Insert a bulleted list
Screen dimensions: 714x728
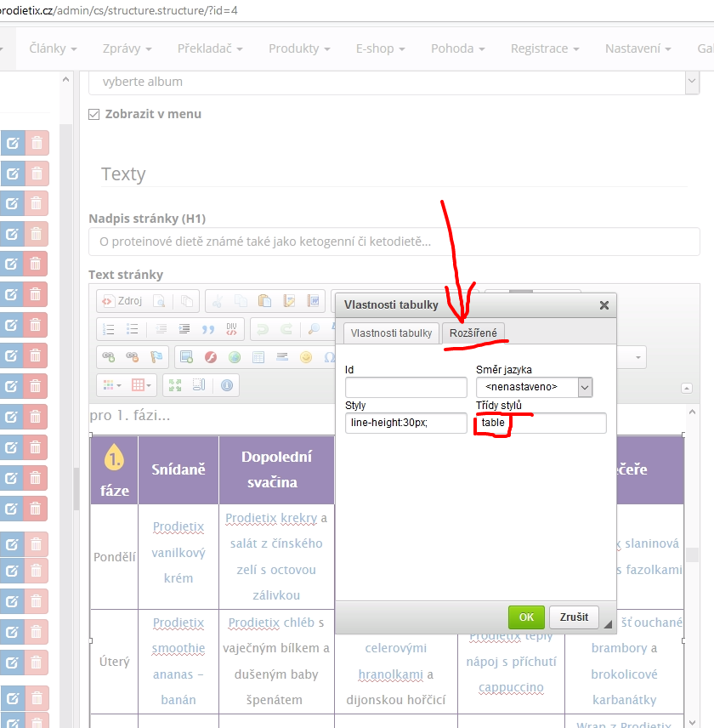[133, 329]
